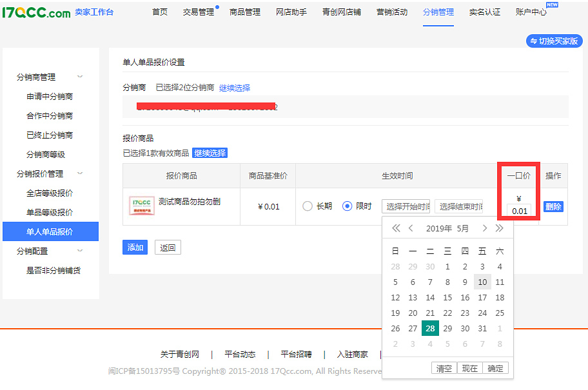Image resolution: width=588 pixels, height=390 pixels.
Task: Click the 17QCC.com logo
Action: (x=35, y=14)
